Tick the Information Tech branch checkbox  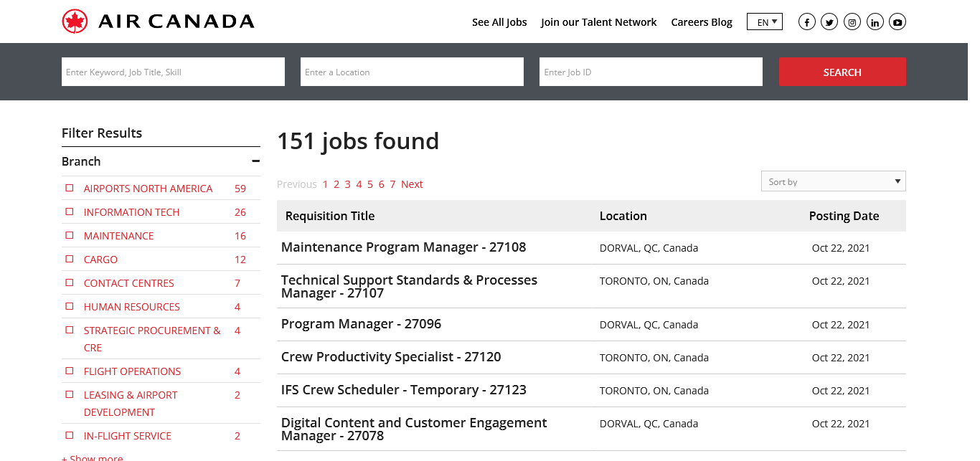(70, 212)
